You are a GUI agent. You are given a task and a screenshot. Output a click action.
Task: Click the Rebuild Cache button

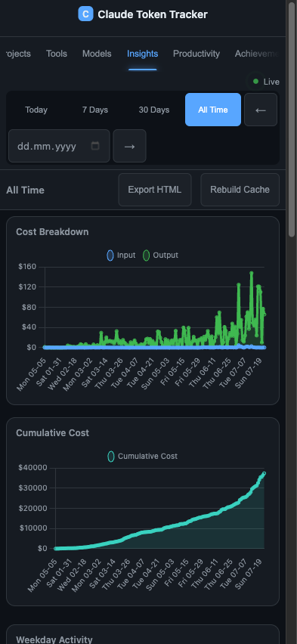(240, 190)
